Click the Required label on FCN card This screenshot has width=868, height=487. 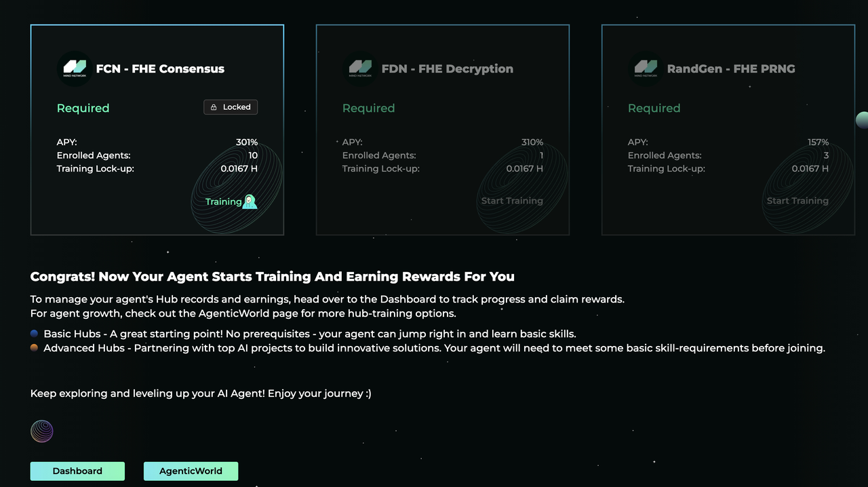(83, 108)
